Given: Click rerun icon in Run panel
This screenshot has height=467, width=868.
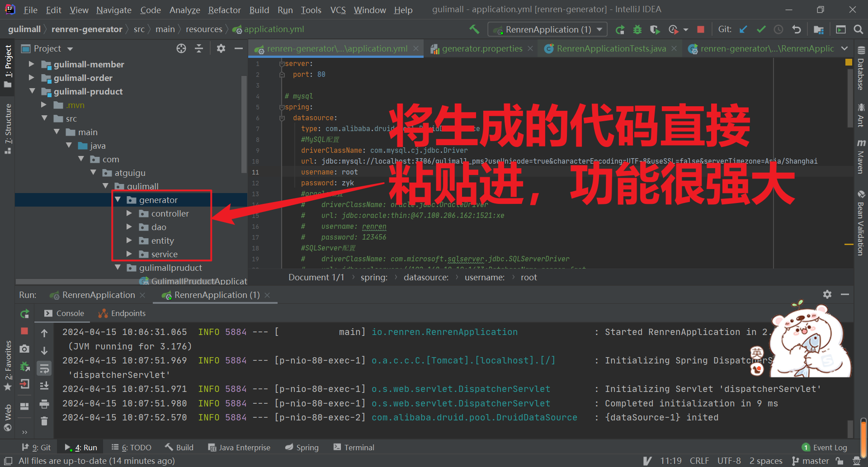Looking at the screenshot, I should click(x=25, y=313).
